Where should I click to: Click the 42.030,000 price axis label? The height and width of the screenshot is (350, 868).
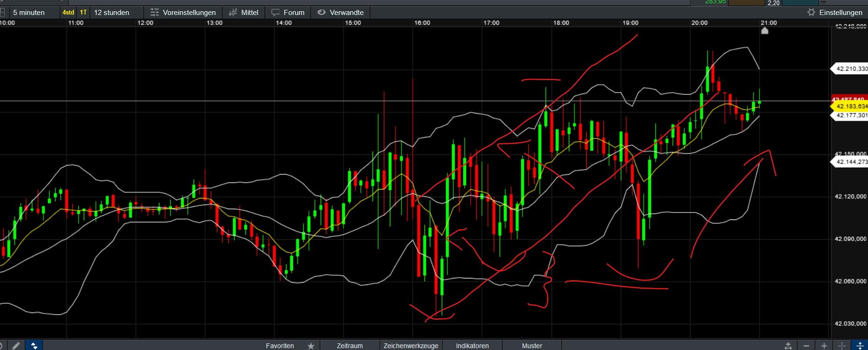(x=851, y=323)
